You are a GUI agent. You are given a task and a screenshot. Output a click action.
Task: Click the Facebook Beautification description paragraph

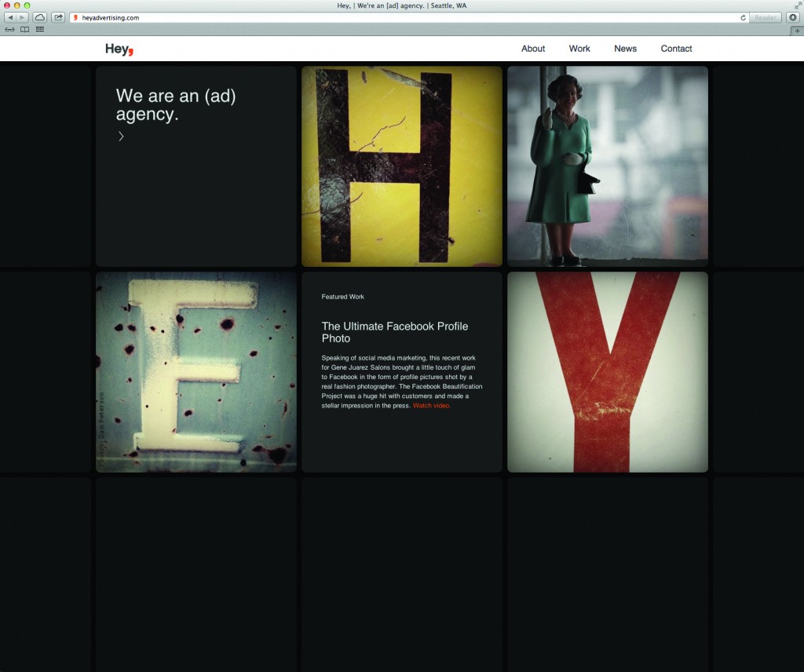[402, 382]
